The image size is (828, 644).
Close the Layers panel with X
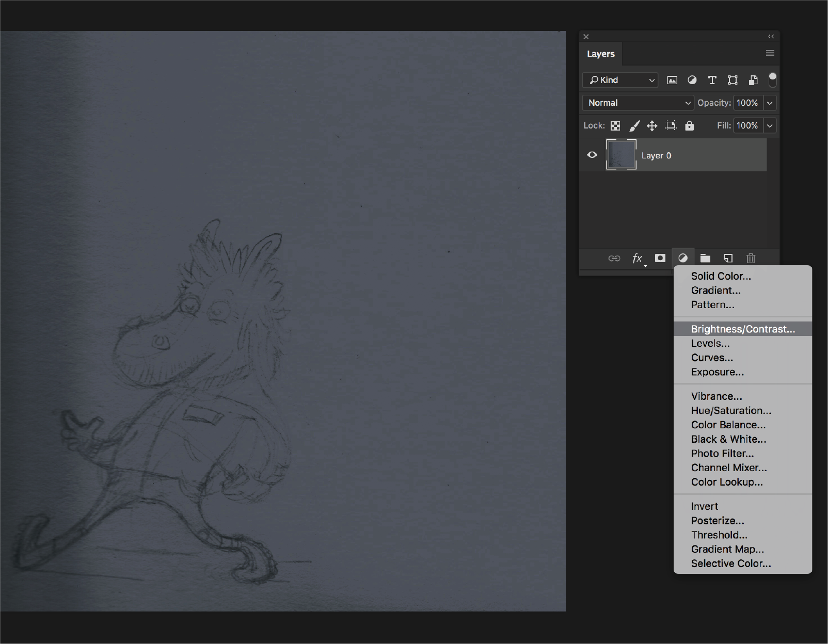pos(586,37)
